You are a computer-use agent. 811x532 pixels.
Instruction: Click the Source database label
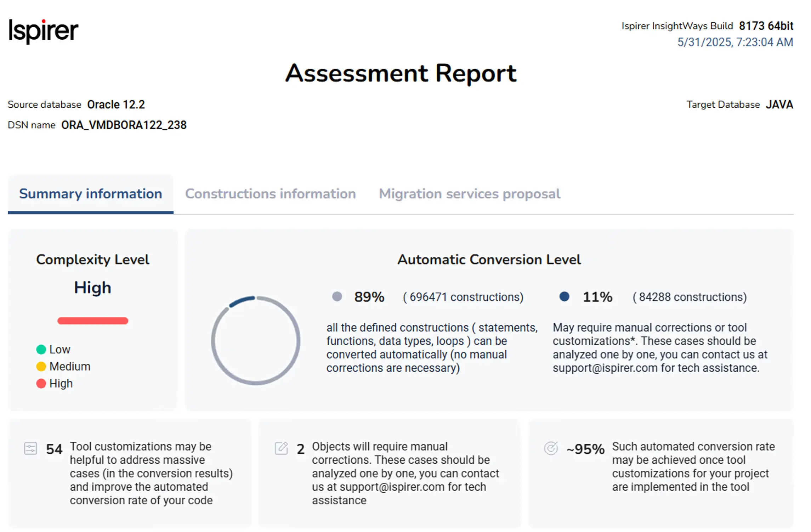(45, 104)
